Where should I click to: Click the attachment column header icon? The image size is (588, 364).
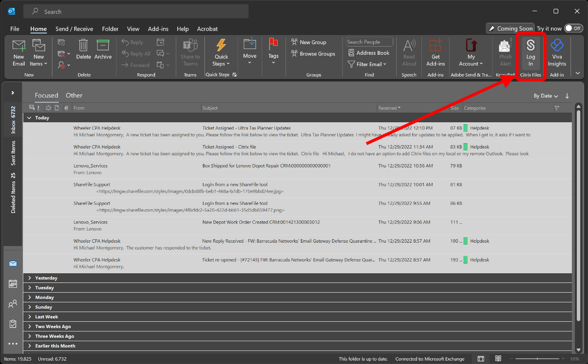[66, 108]
